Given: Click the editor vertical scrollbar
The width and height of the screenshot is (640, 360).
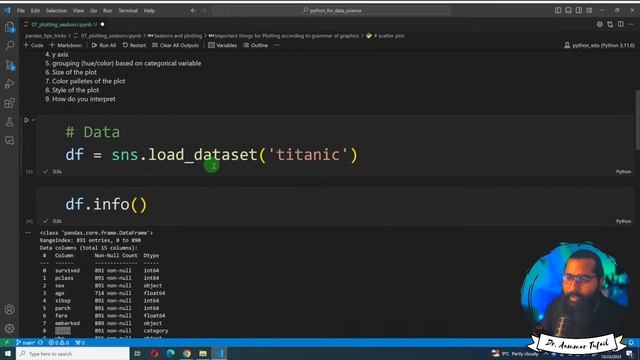Looking at the screenshot, I should [637, 120].
